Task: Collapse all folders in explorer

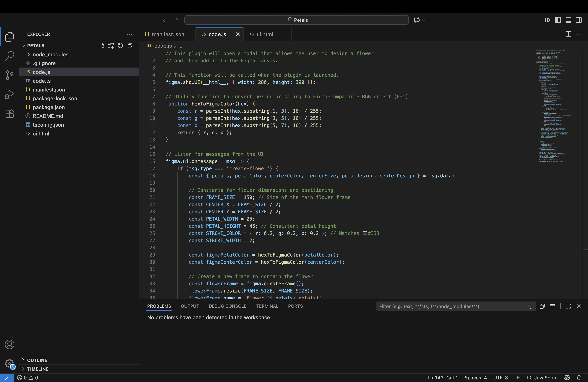Action: [x=130, y=46]
